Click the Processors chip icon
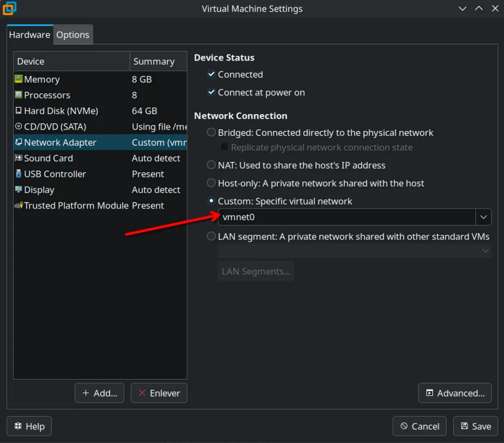 tap(19, 95)
